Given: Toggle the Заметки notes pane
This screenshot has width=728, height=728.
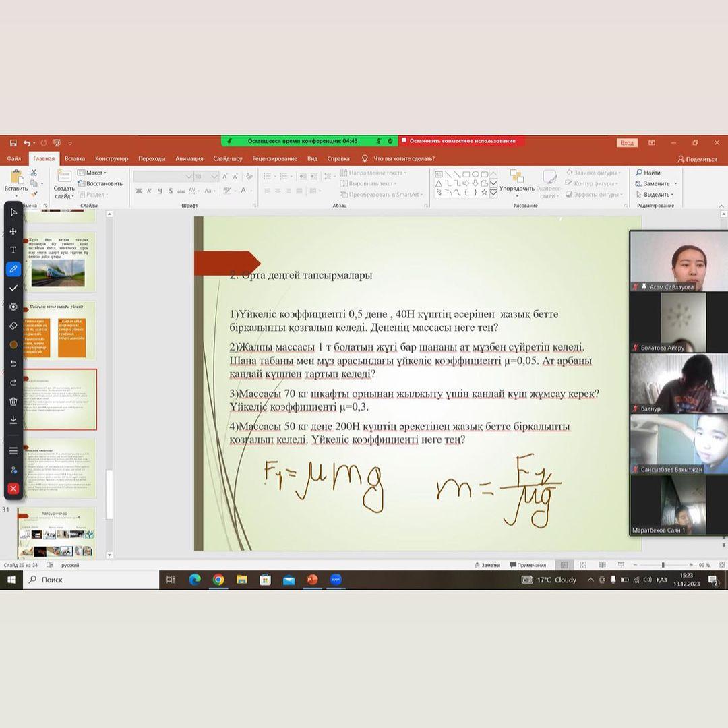Looking at the screenshot, I should (487, 565).
